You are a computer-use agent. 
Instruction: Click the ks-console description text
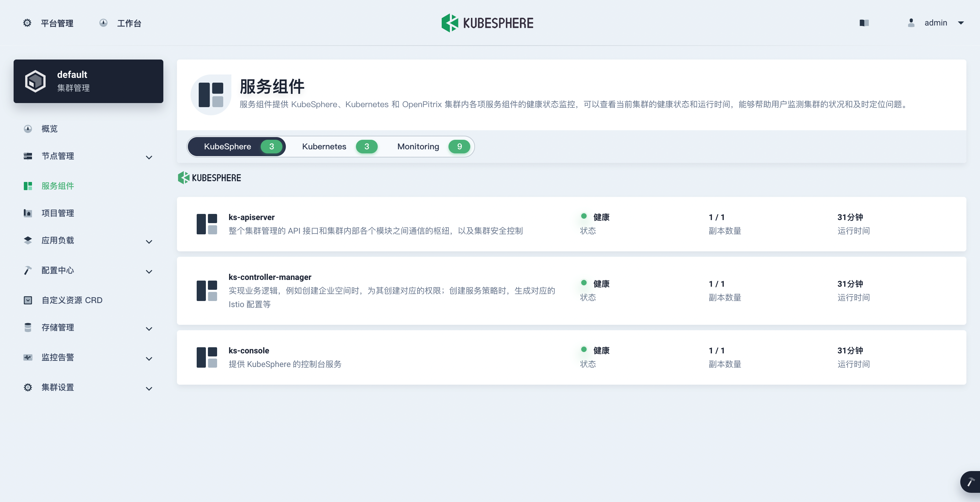click(x=285, y=364)
